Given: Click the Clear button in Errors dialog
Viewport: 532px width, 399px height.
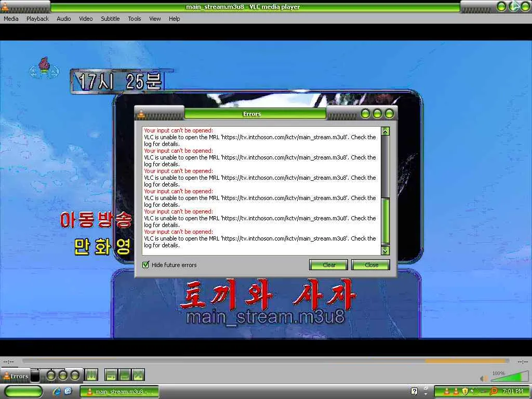Looking at the screenshot, I should coord(329,265).
